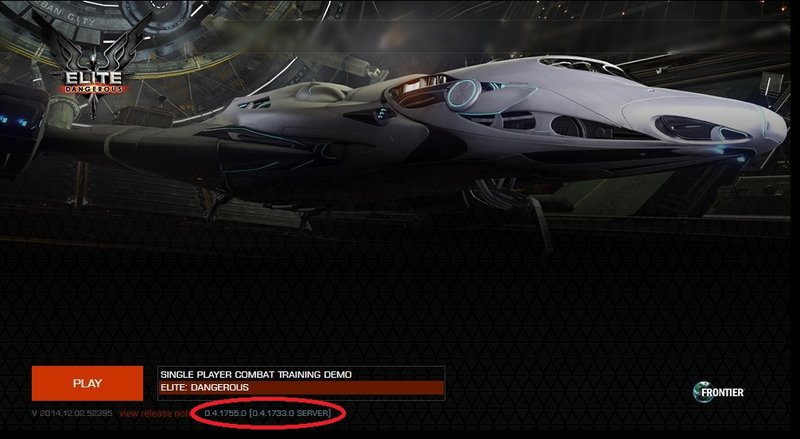This screenshot has width=800, height=439.
Task: Click client build number 0.4.1755.0
Action: tap(225, 413)
